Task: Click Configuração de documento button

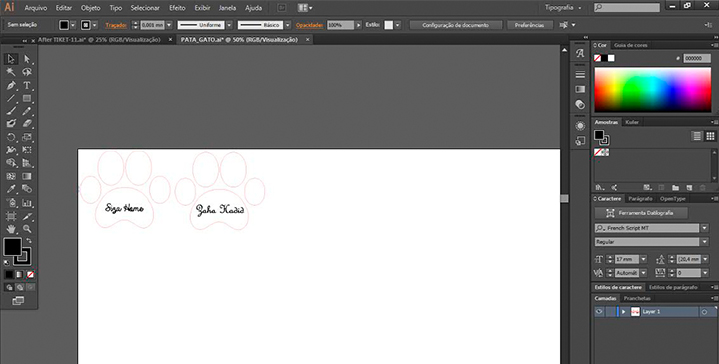Action: pyautogui.click(x=455, y=25)
